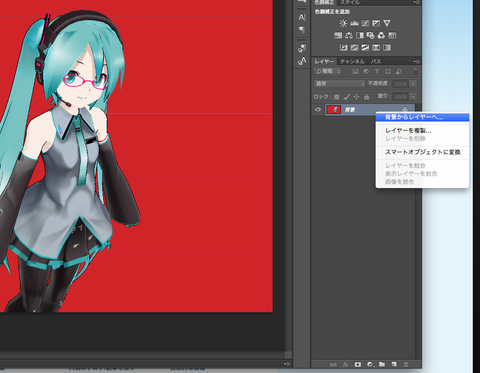Screen dimensions: 480x373
Task: Open the 塗り fill slider arrow
Action: (413, 97)
